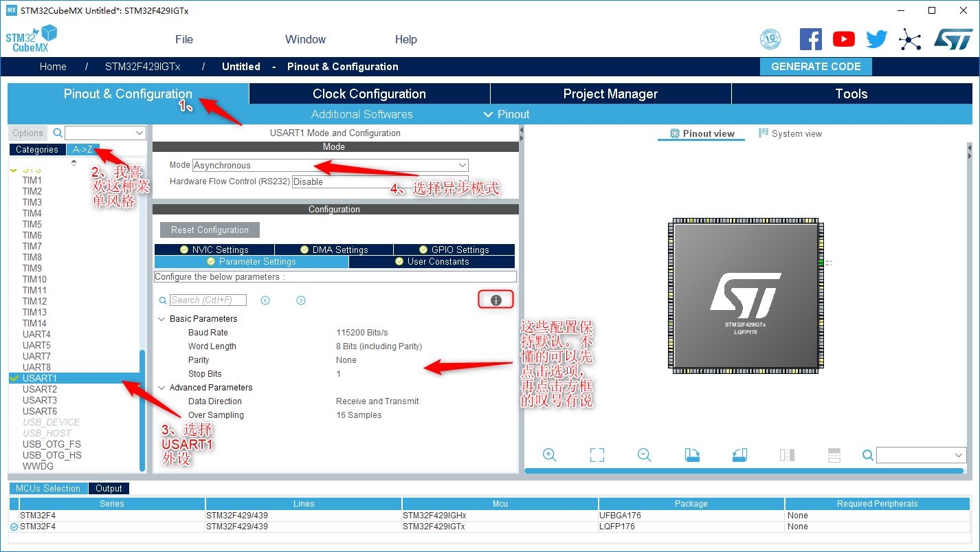Rotate the chip view clockwise
Screen dimensions: 980x552
pyautogui.click(x=691, y=455)
